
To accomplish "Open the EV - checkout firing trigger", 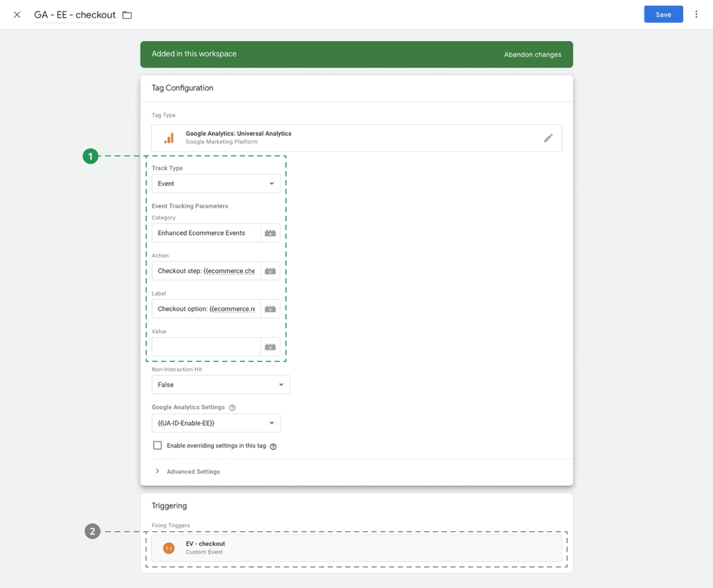I will (356, 548).
